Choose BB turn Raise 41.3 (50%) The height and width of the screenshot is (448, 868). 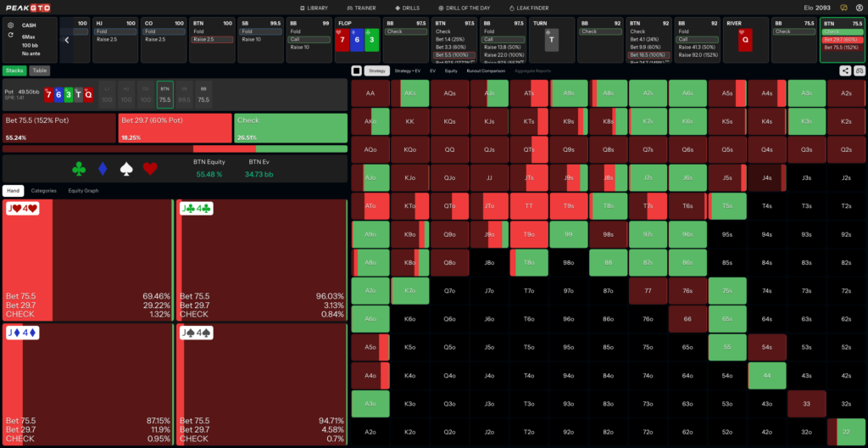[x=698, y=48]
